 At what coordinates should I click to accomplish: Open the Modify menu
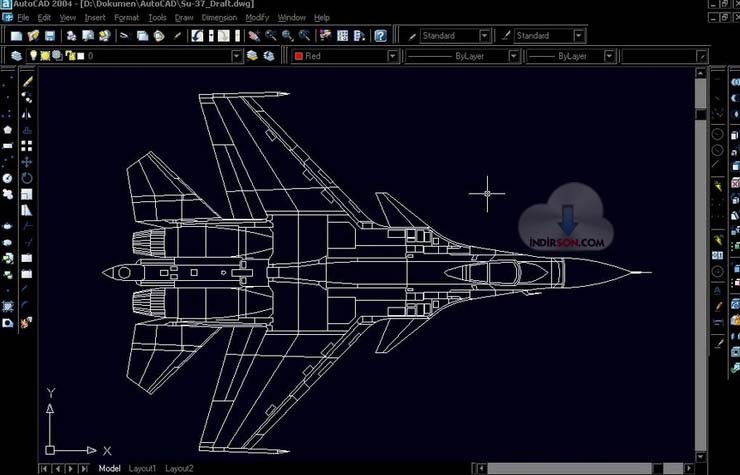(257, 17)
